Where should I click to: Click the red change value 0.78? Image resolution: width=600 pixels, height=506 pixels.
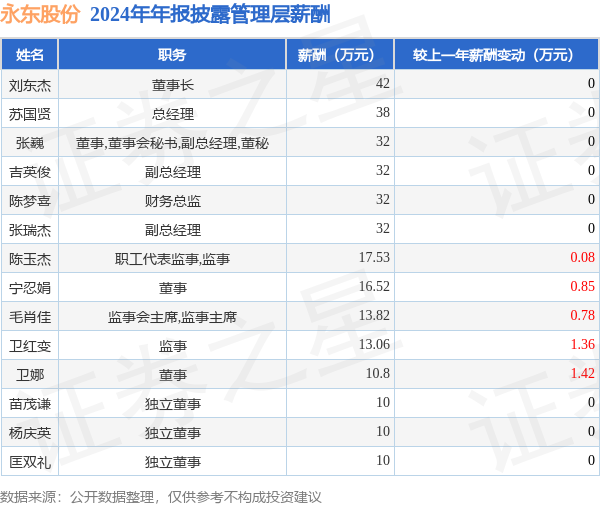coord(582,315)
